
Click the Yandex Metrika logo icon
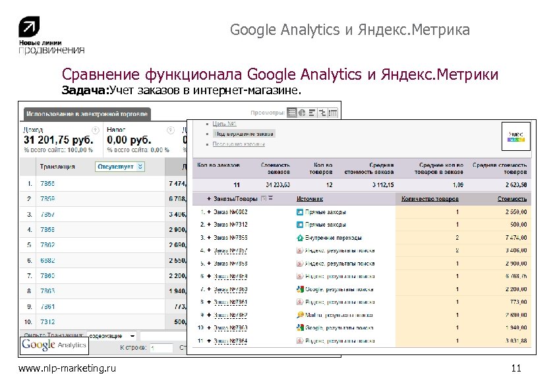pyautogui.click(x=516, y=137)
